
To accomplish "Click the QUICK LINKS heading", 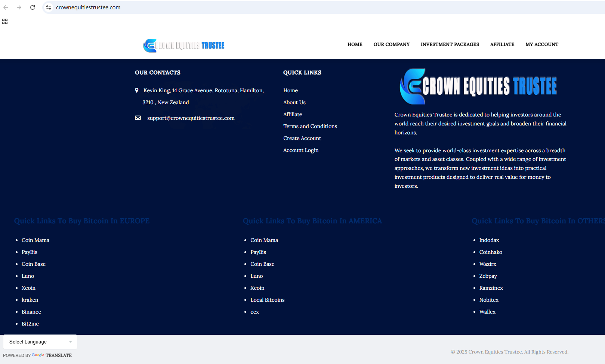I will [x=302, y=72].
